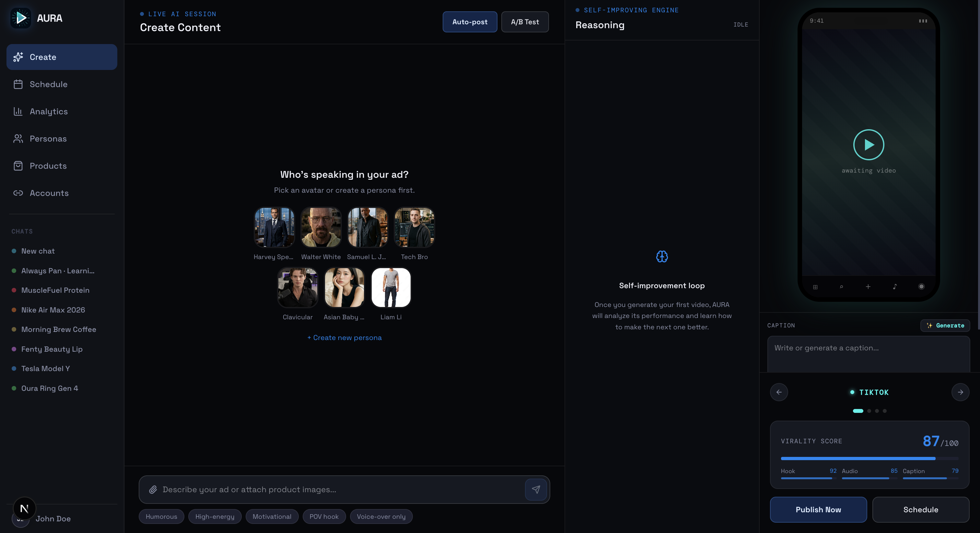Open the MuscleFuel Protein chat
980x533 pixels.
tap(55, 290)
